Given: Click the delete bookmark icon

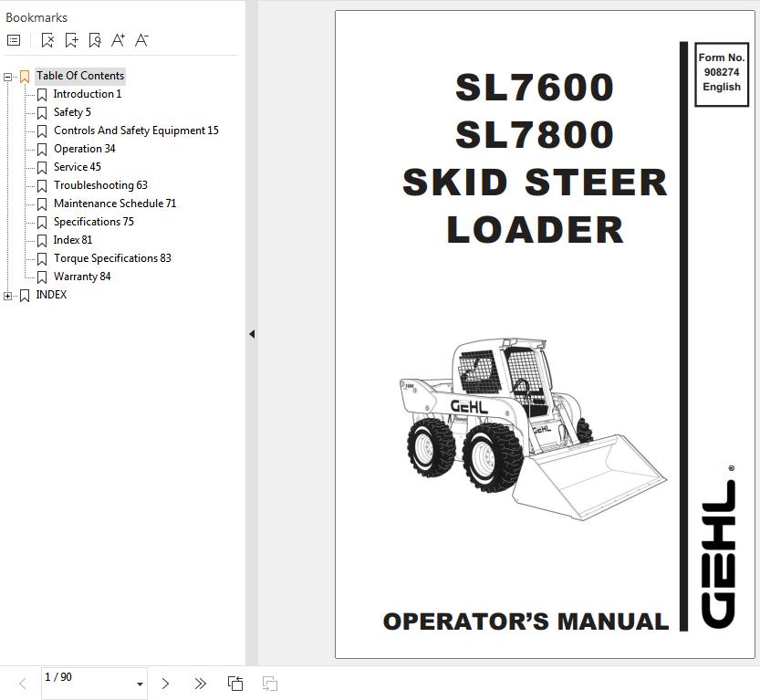Looking at the screenshot, I should click(x=47, y=40).
